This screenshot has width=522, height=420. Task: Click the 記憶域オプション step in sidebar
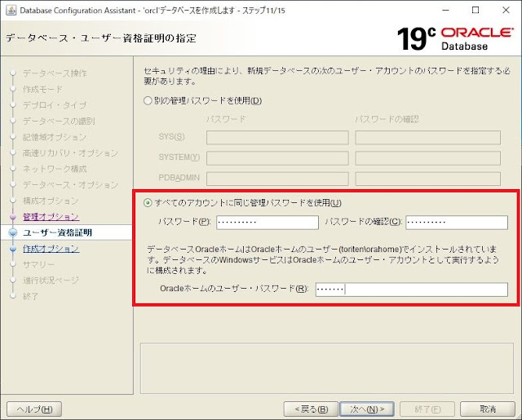(x=55, y=137)
